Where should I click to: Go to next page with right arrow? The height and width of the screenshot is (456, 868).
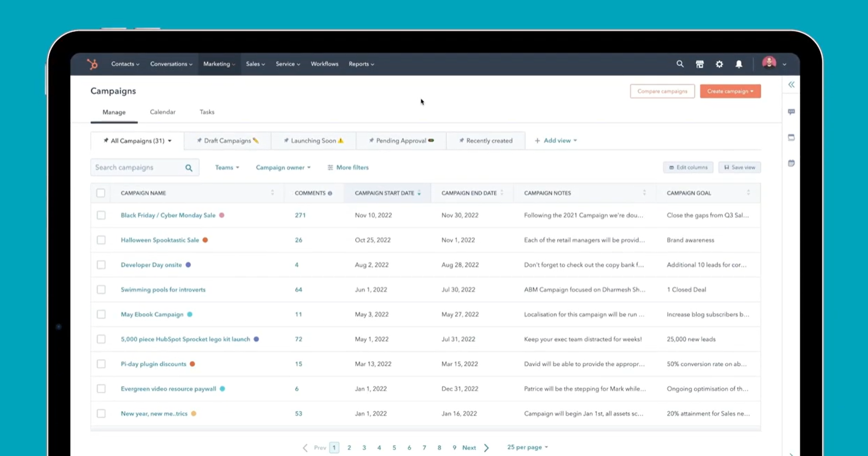pos(486,448)
